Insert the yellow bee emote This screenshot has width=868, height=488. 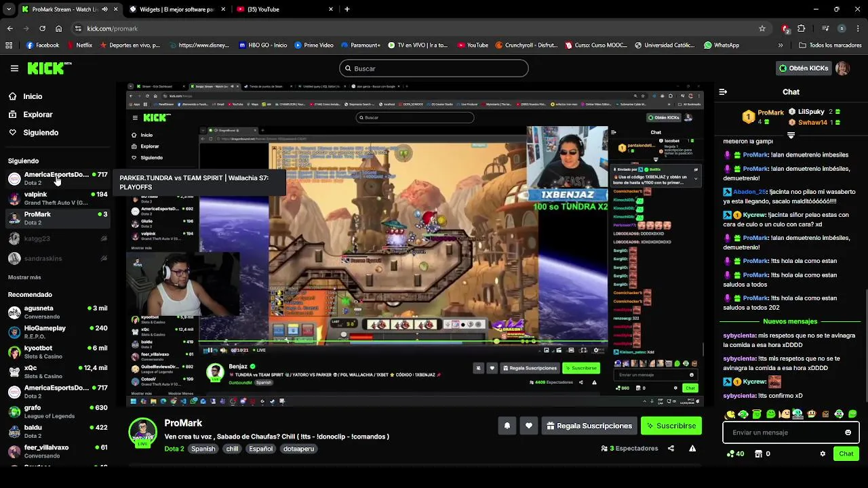click(x=730, y=414)
